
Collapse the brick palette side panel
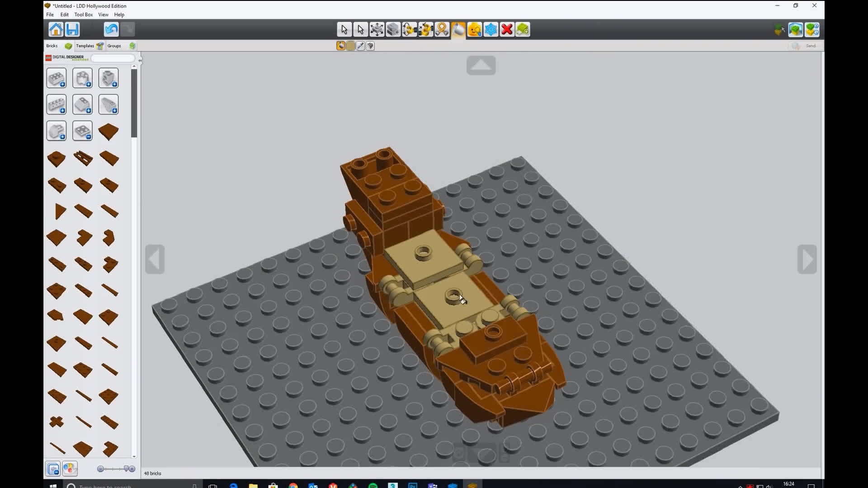pyautogui.click(x=140, y=60)
